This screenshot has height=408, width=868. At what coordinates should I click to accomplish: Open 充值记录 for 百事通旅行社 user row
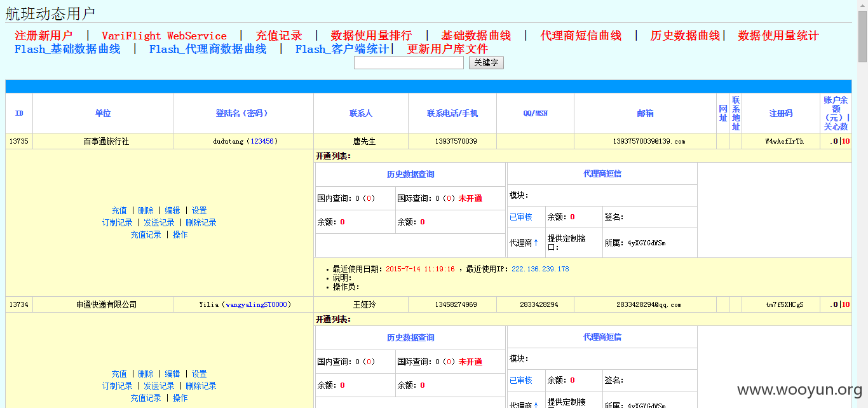(x=146, y=235)
